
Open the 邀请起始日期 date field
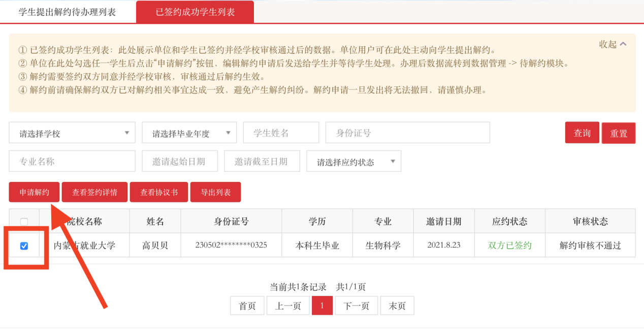tap(179, 161)
